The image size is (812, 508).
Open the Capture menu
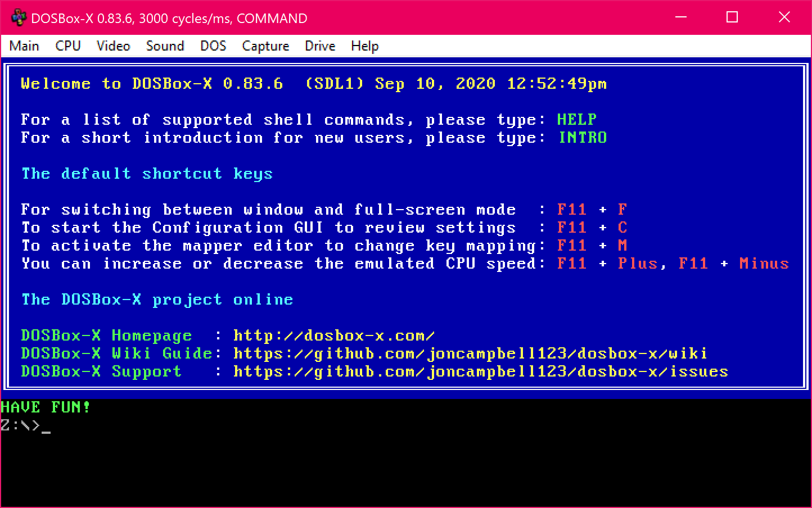(x=265, y=46)
